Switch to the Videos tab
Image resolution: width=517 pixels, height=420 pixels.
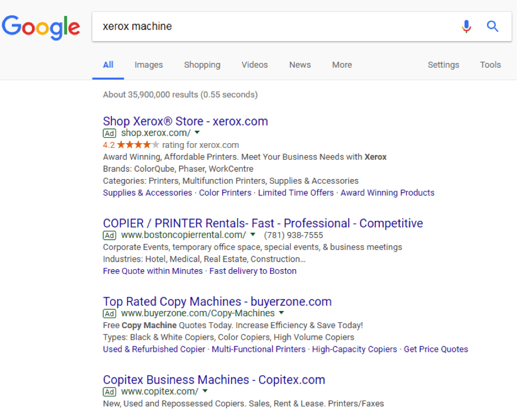(x=255, y=65)
